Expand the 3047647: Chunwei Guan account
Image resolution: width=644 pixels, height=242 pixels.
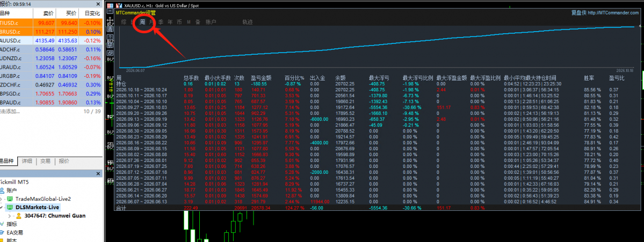click(x=10, y=216)
